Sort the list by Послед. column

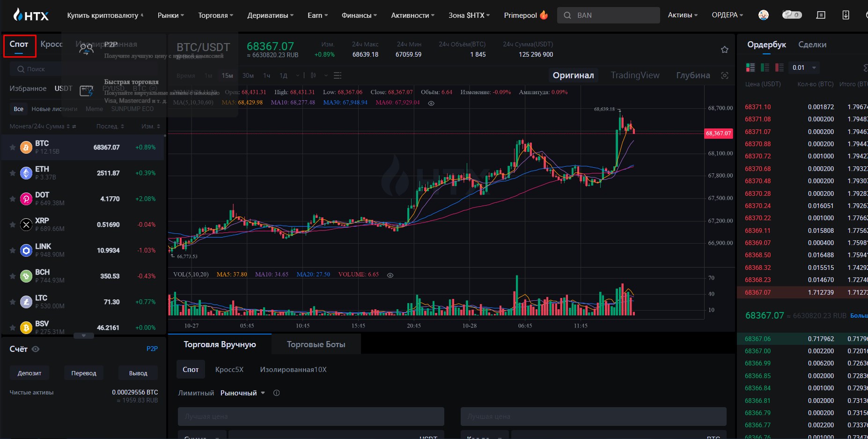click(110, 126)
